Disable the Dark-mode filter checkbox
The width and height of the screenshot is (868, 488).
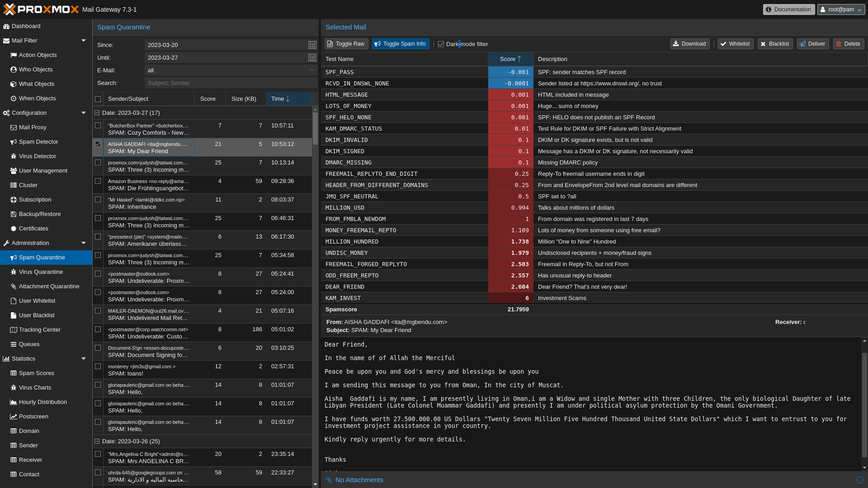pyautogui.click(x=441, y=44)
